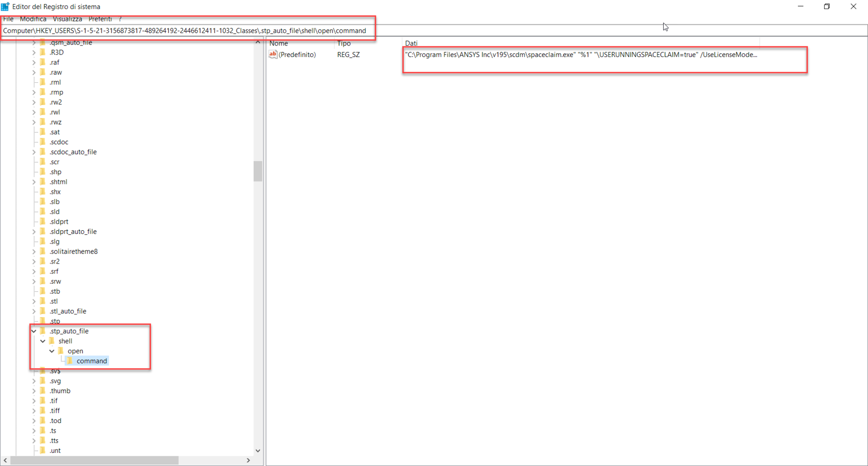Click the folder icon beside .scdoc
Viewport: 868px width, 466px height.
pyautogui.click(x=43, y=142)
